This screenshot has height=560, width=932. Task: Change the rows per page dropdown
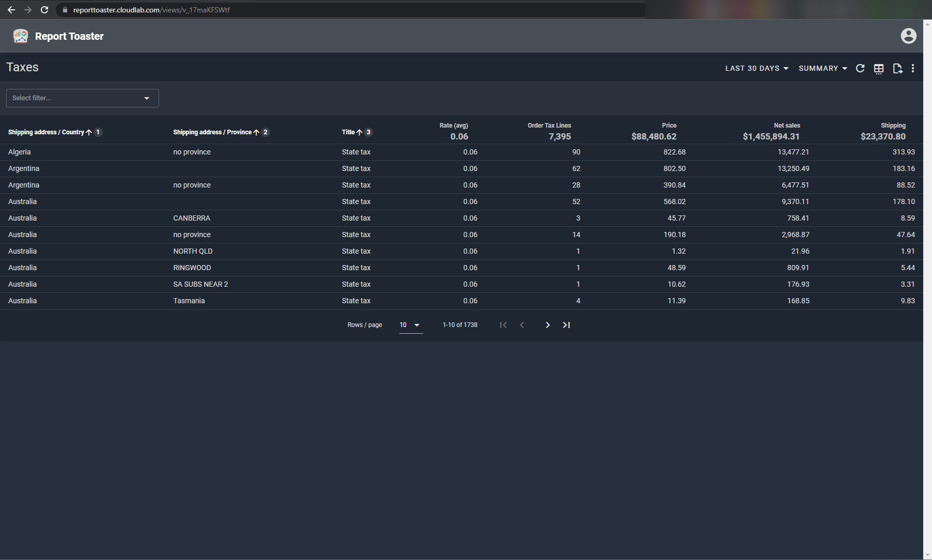coord(411,325)
